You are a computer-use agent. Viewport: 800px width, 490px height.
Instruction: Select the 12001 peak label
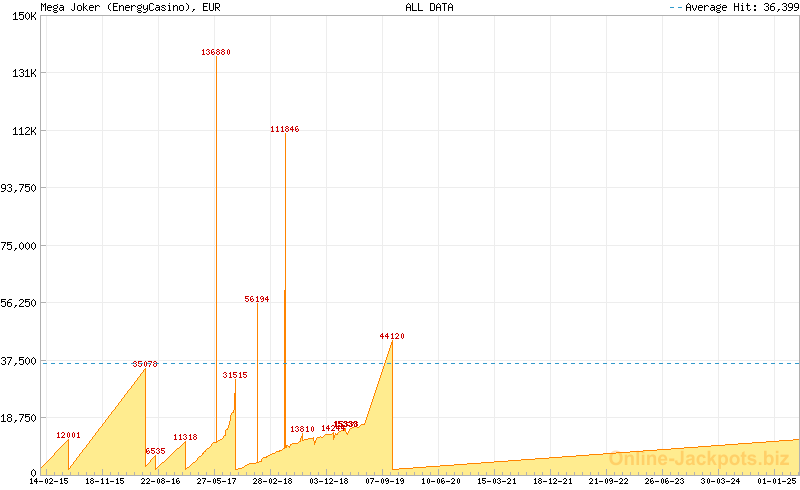(68, 435)
